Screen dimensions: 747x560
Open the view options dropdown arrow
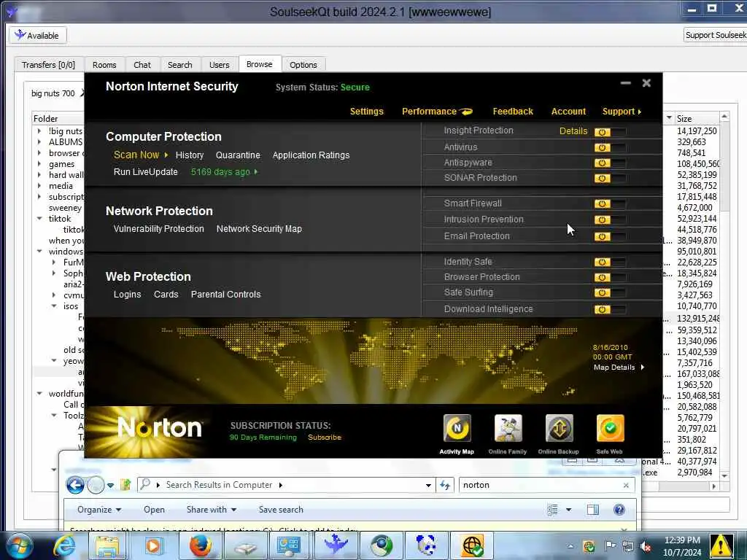tap(568, 510)
